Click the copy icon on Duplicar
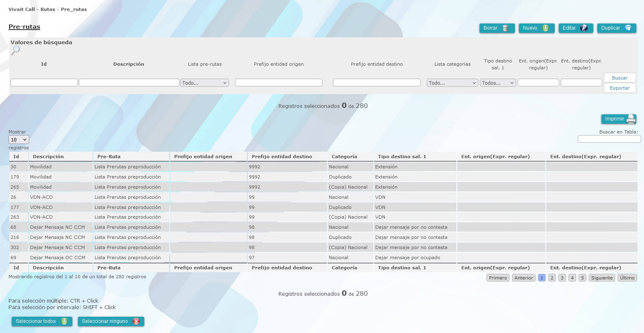This screenshot has width=644, height=333. click(628, 28)
